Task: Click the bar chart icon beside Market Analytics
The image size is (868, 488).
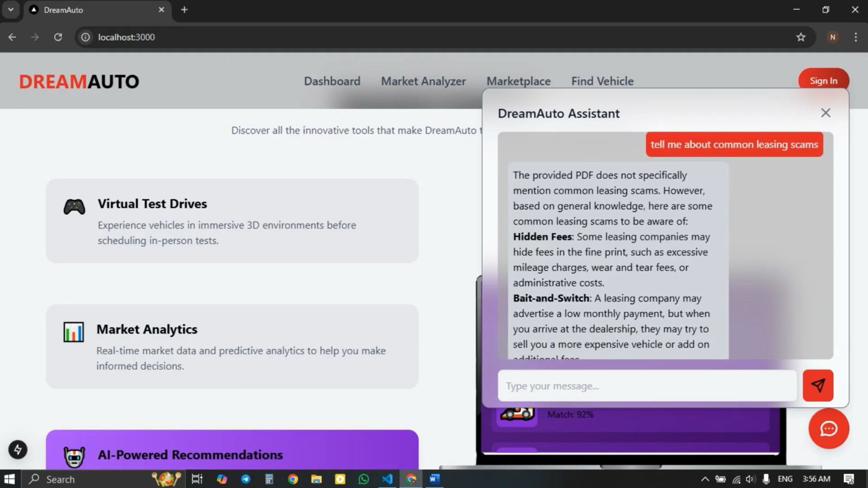Action: click(74, 332)
